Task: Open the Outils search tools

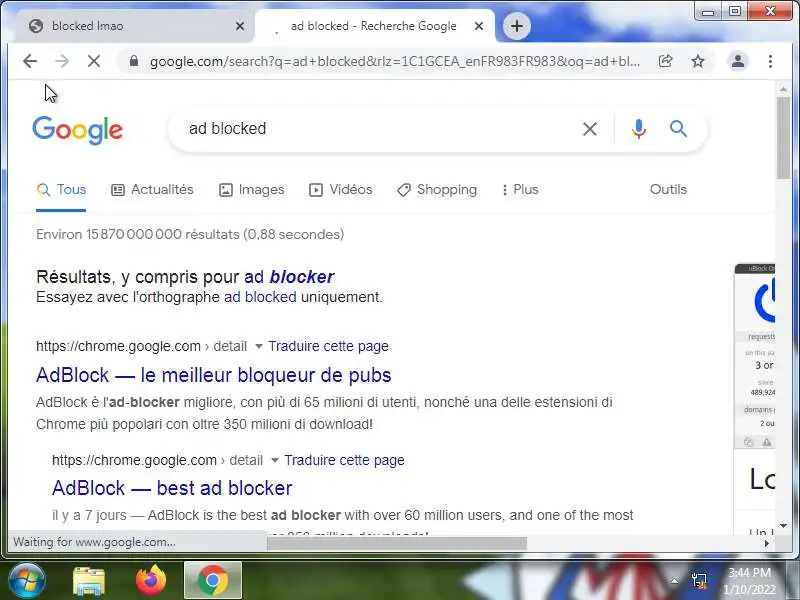Action: coord(668,189)
